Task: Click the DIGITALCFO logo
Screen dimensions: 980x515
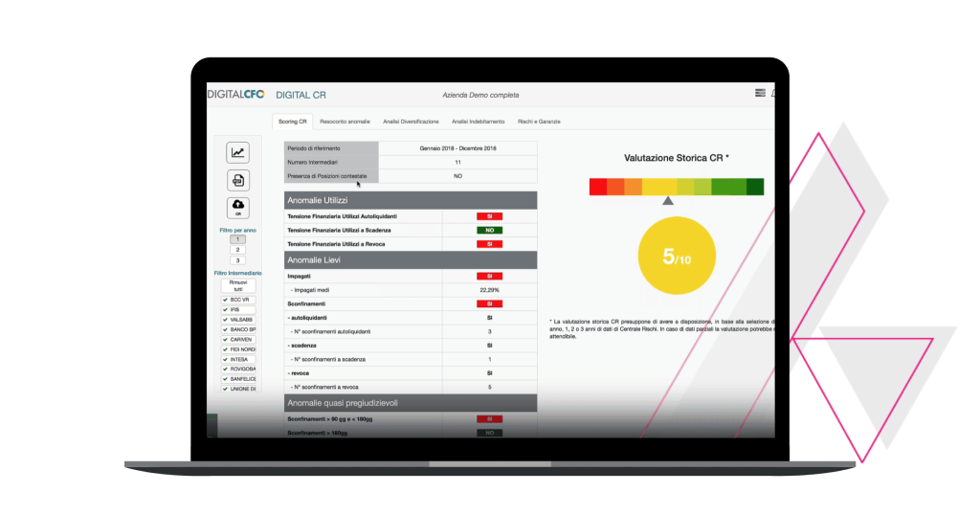Action: [x=235, y=95]
